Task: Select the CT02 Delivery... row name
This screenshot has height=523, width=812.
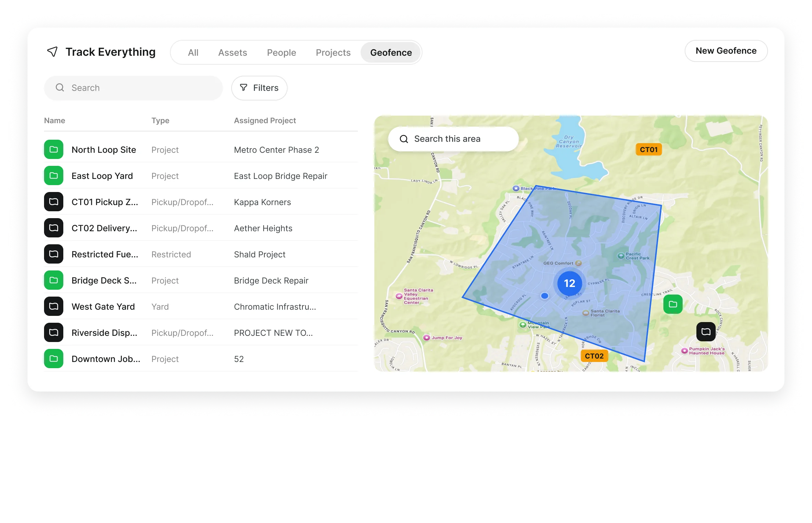Action: coord(104,228)
